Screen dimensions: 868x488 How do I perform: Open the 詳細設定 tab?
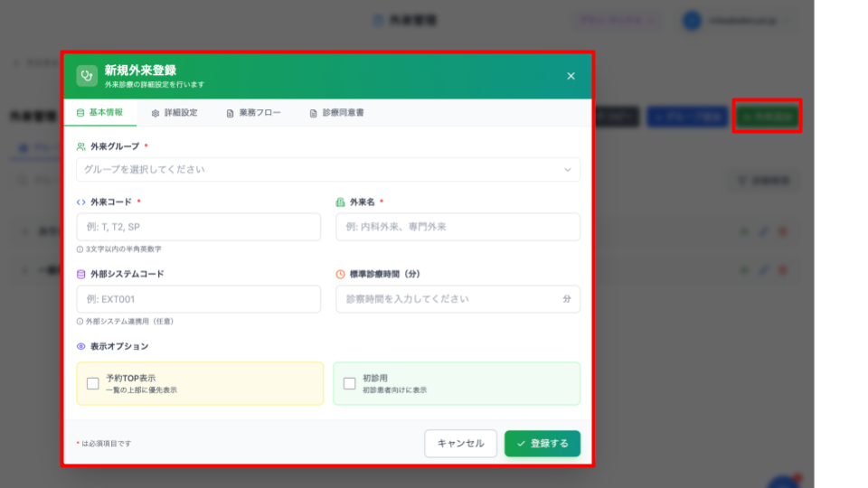pos(175,113)
